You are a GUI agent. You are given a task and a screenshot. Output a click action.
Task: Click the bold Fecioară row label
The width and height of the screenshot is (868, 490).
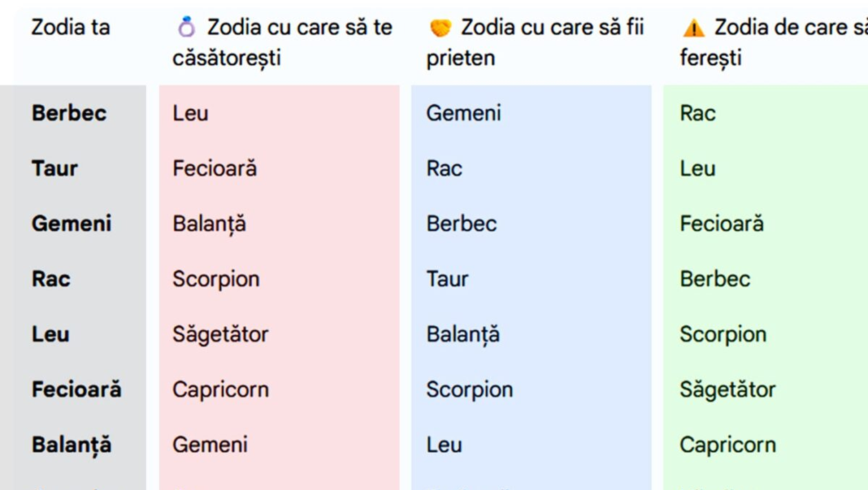(76, 390)
